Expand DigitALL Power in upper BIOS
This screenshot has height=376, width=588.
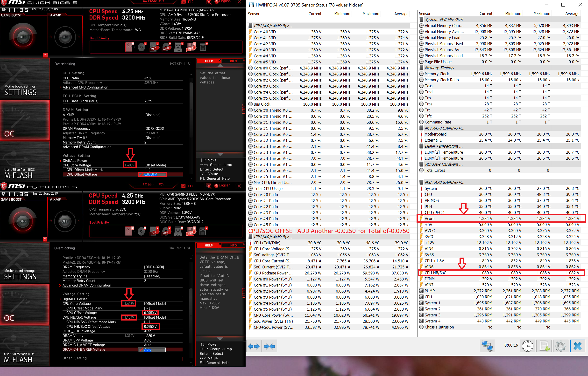tap(75, 161)
